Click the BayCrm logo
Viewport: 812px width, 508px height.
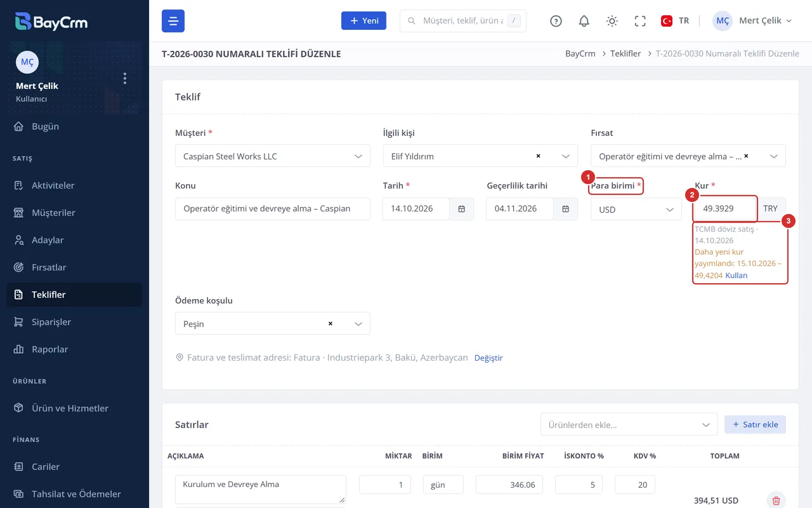pos(52,22)
